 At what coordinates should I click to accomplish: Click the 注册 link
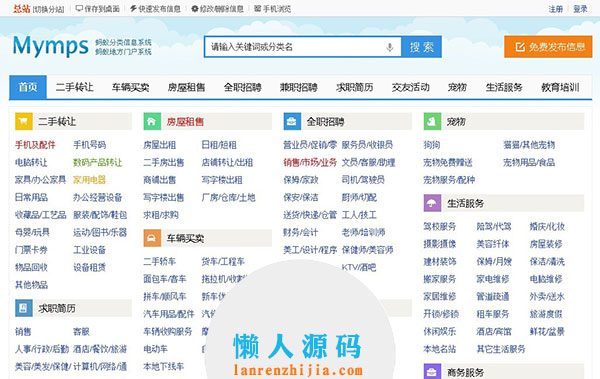pyautogui.click(x=556, y=9)
